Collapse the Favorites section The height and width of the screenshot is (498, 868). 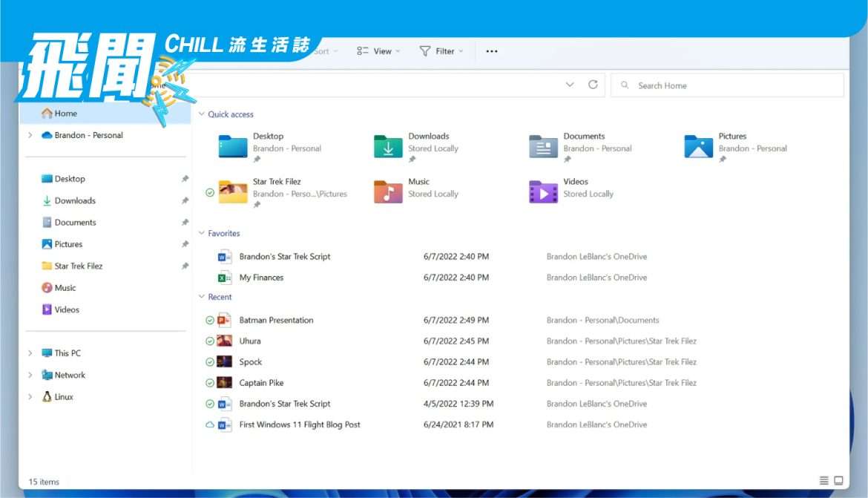pyautogui.click(x=202, y=232)
